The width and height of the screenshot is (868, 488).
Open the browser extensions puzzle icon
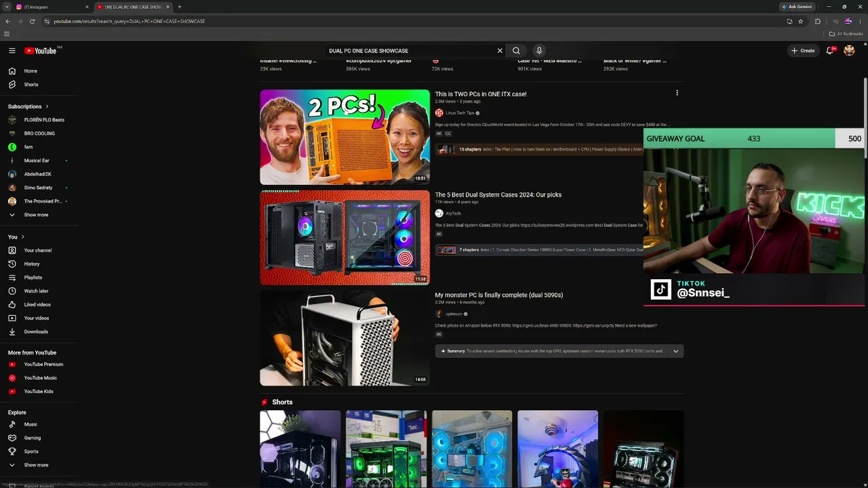tap(817, 21)
